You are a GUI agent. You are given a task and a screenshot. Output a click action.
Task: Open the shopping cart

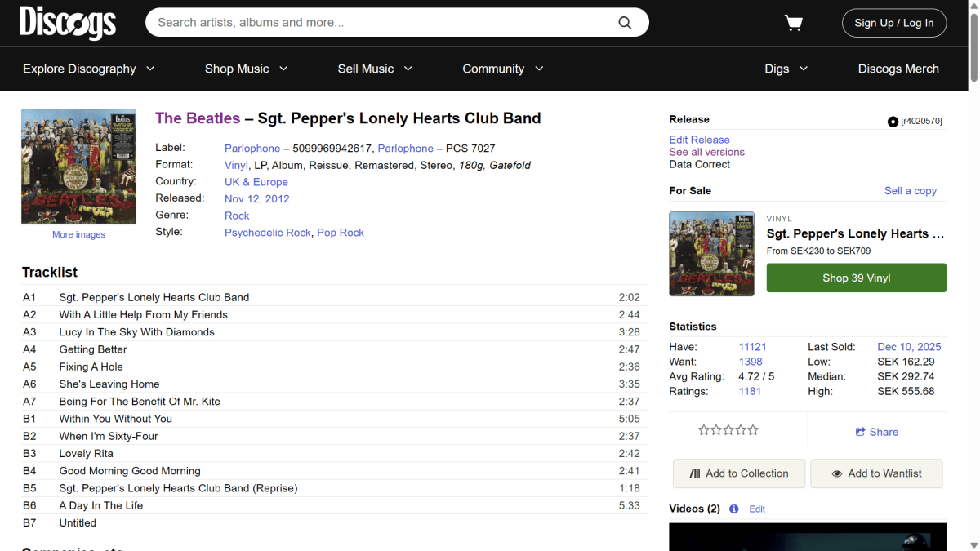click(794, 23)
